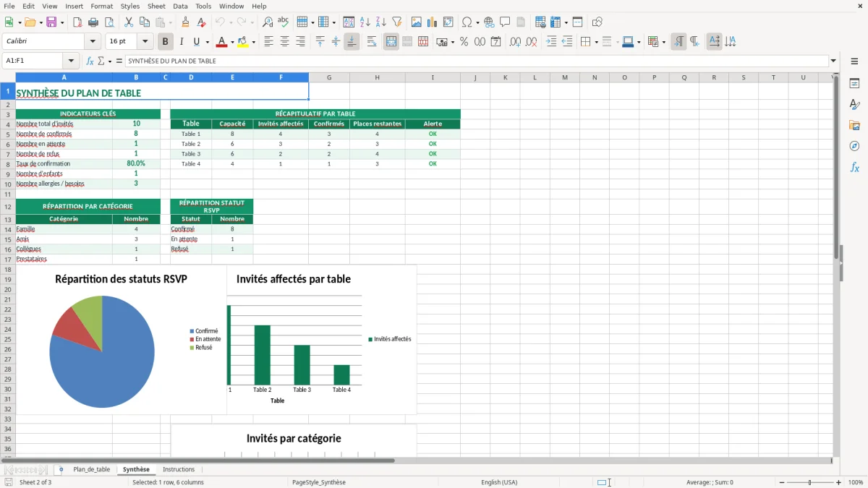Open Find & Replace
The image size is (868, 488).
point(268,22)
